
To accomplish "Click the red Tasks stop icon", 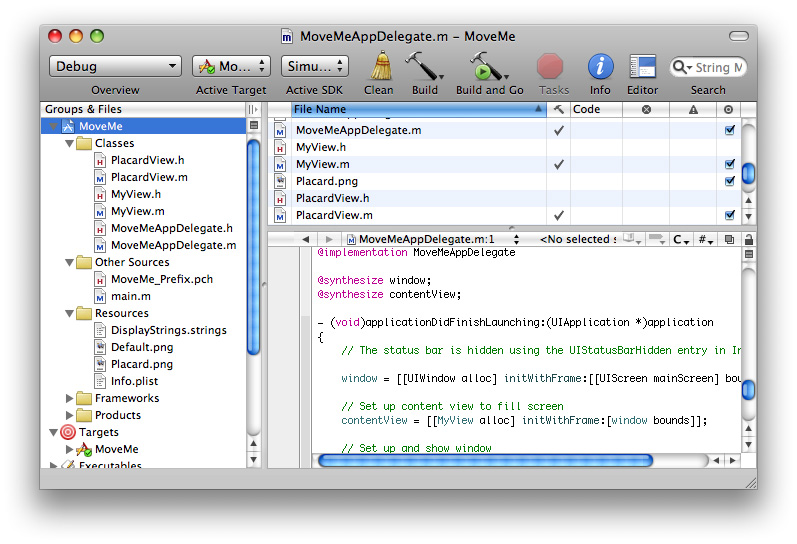I will point(550,67).
